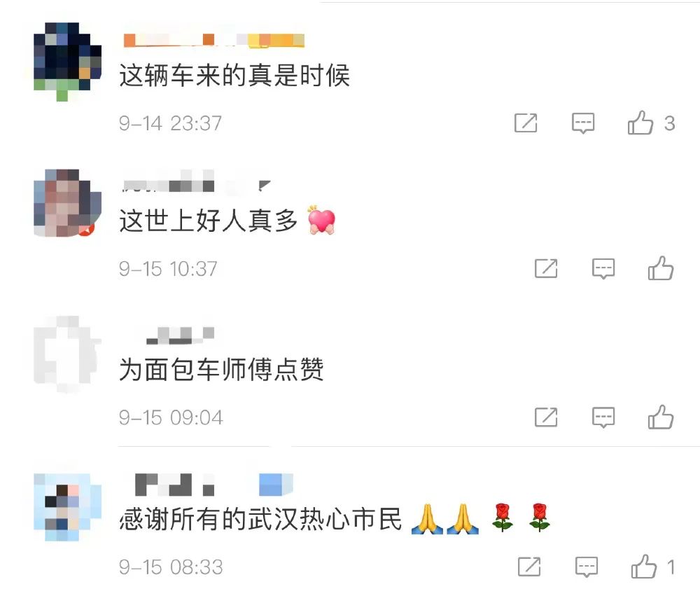Like the comment '这辆车来的真是时候'
Viewport: 700px width, 596px height.
click(x=640, y=123)
